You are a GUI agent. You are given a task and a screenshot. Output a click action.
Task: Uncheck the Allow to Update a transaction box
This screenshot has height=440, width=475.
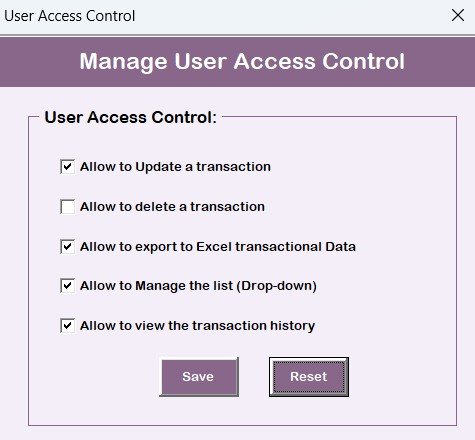click(67, 166)
